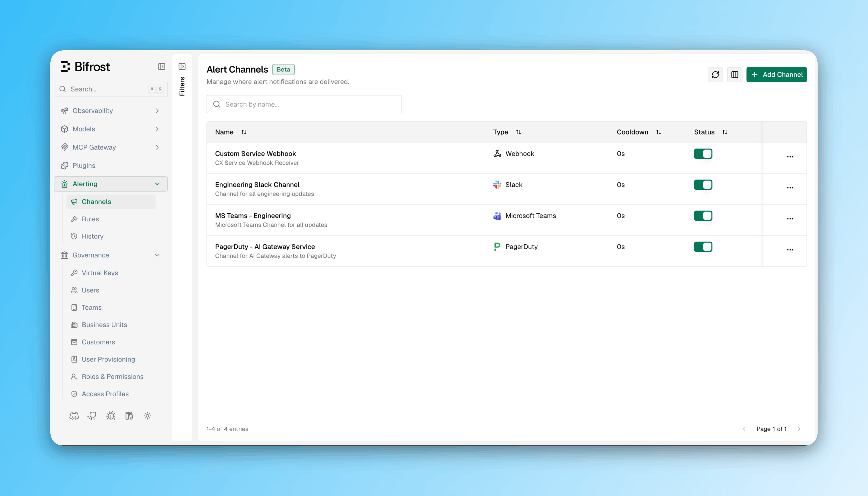
Task: Open alerting History page
Action: tap(111, 236)
